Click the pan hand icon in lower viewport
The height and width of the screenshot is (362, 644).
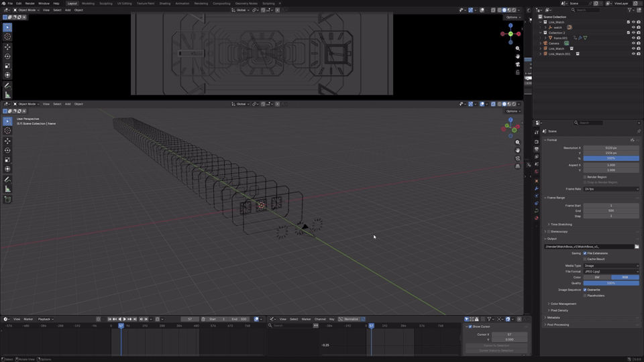pos(517,150)
